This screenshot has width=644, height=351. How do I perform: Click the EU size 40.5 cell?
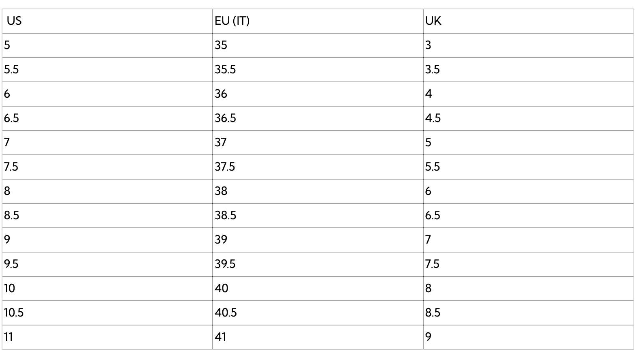pos(226,312)
